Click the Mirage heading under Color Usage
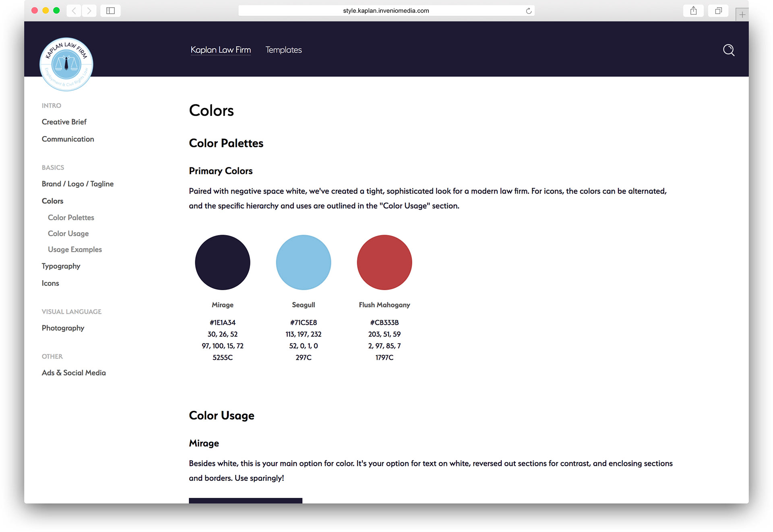The height and width of the screenshot is (532, 773). tap(204, 443)
